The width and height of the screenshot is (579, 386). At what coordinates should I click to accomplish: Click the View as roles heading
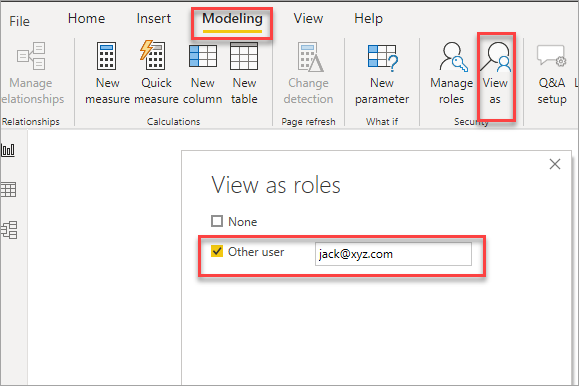click(x=276, y=185)
